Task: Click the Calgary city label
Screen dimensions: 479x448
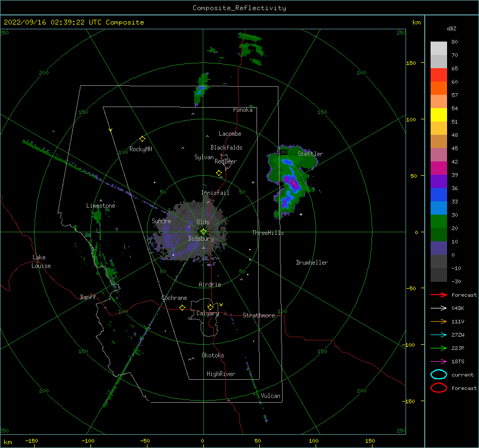Action: point(208,313)
